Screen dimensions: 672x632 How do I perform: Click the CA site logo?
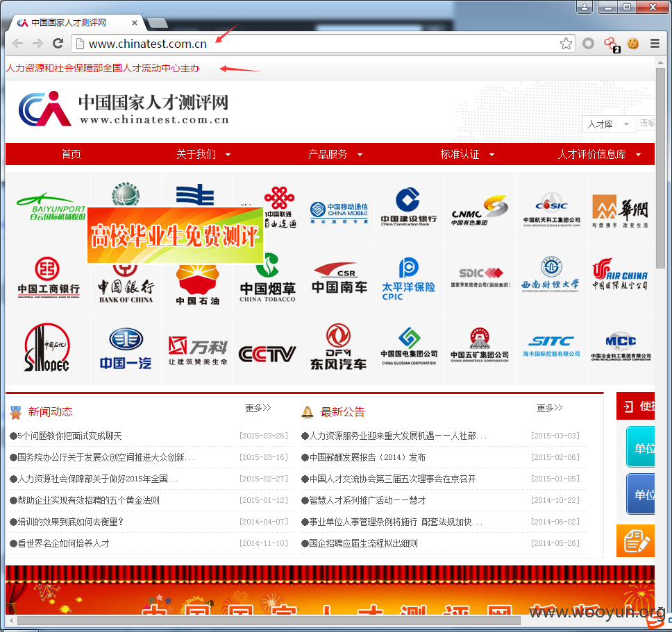[x=45, y=109]
